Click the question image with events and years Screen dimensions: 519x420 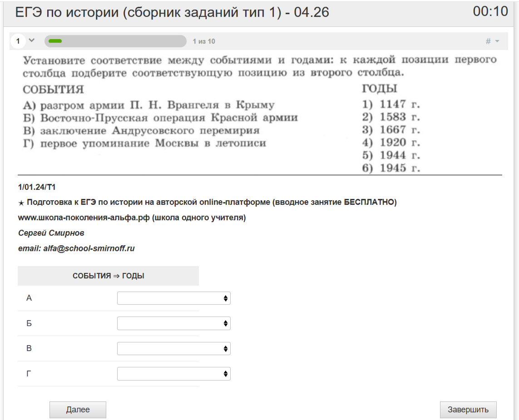(260, 114)
